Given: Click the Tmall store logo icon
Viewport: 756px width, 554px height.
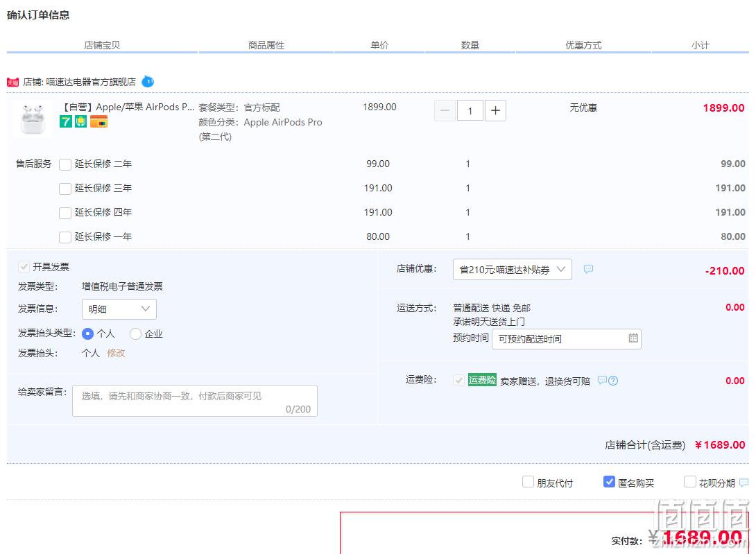Looking at the screenshot, I should [12, 83].
